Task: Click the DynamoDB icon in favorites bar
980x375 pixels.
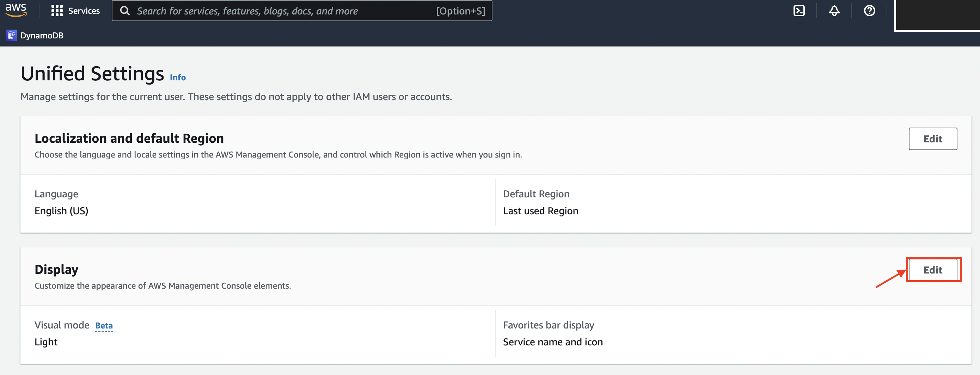Action: (11, 35)
